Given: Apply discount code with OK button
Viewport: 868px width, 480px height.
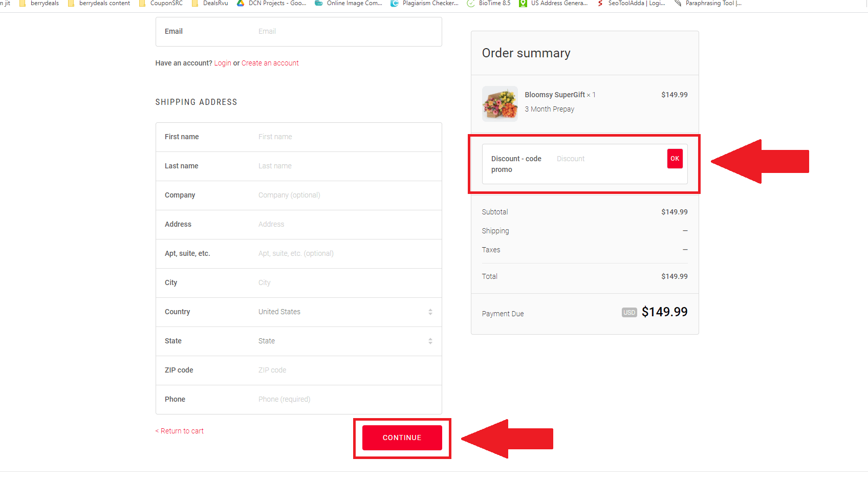Looking at the screenshot, I should [x=675, y=159].
